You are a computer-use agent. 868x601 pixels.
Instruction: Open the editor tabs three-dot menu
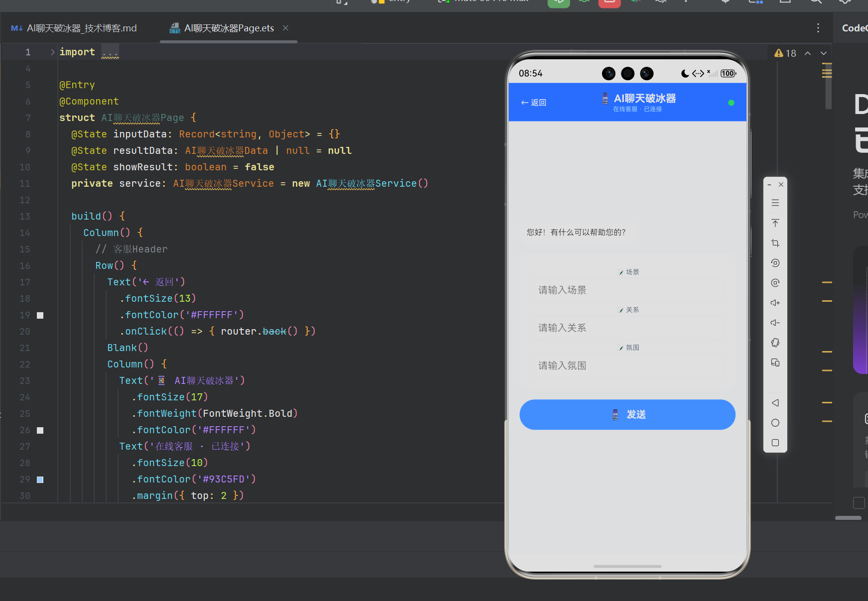tap(818, 28)
